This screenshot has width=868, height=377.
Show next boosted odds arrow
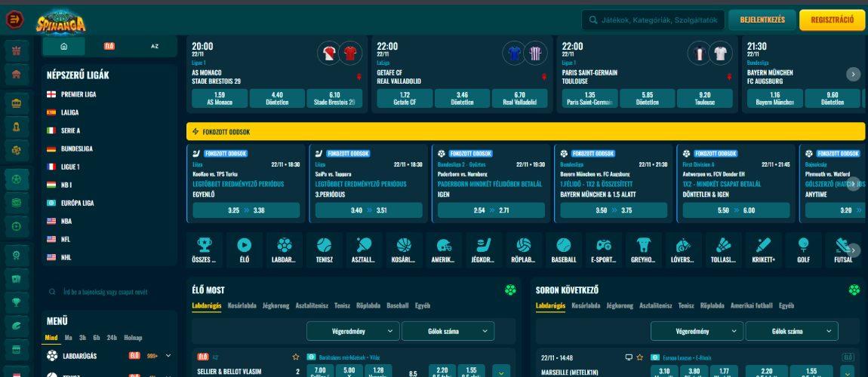(854, 184)
